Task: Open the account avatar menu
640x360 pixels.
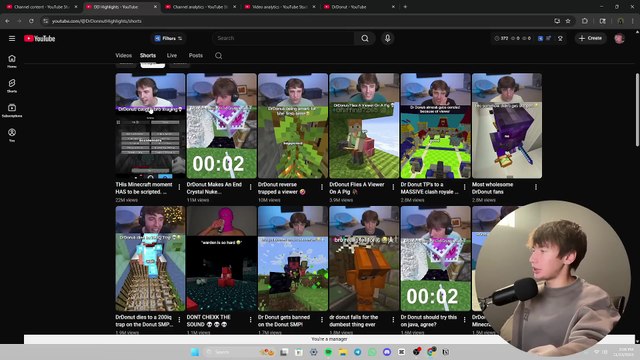Action: pyautogui.click(x=619, y=38)
